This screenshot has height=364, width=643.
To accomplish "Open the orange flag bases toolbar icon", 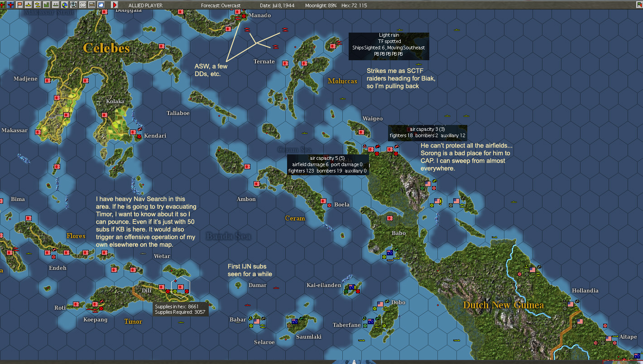I will 19,5.
